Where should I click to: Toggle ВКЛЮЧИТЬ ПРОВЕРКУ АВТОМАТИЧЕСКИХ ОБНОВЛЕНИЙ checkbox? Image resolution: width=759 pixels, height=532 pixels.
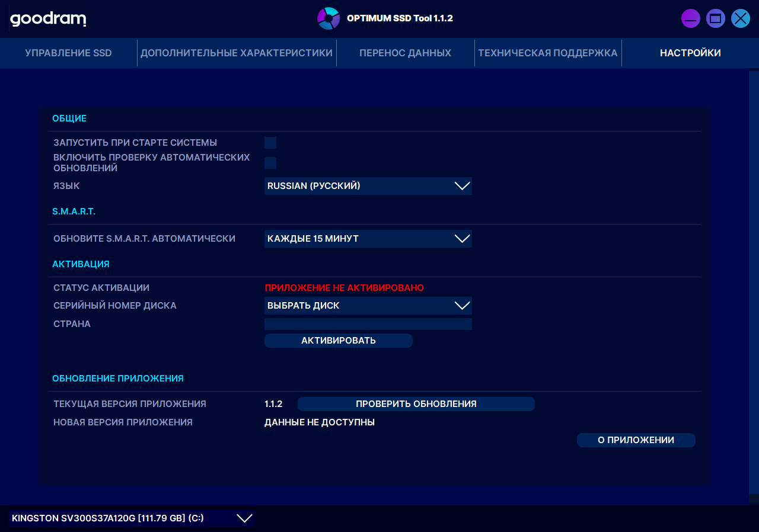(270, 163)
